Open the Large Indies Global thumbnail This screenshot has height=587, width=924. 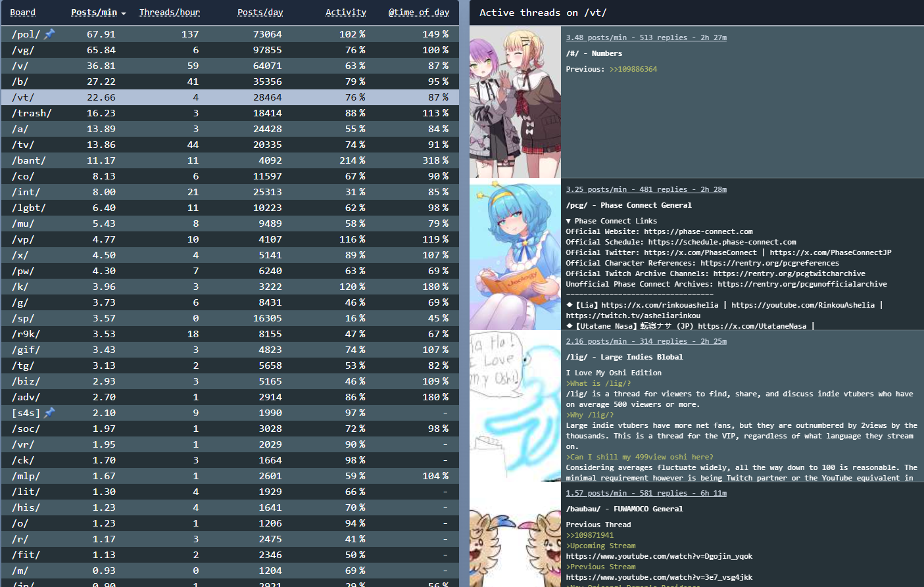pos(515,406)
